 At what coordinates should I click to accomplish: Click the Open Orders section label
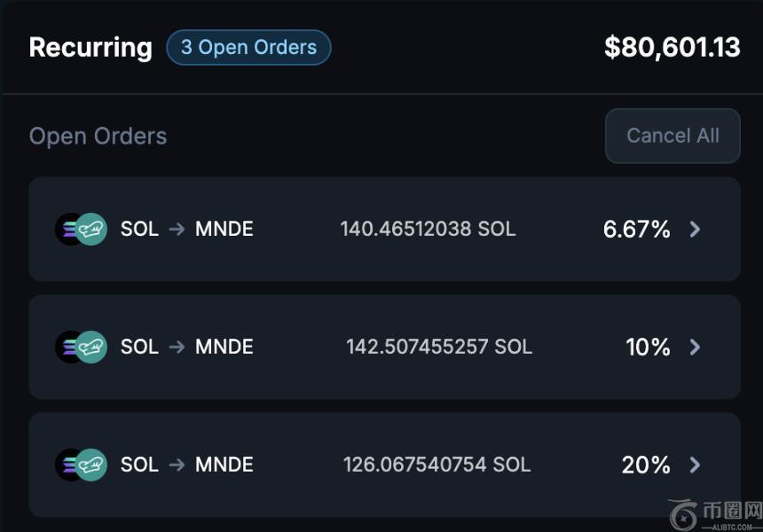point(98,137)
